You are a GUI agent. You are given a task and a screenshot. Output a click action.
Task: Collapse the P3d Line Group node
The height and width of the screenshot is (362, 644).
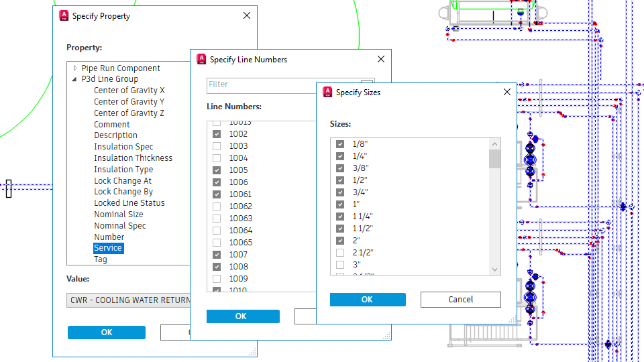74,79
